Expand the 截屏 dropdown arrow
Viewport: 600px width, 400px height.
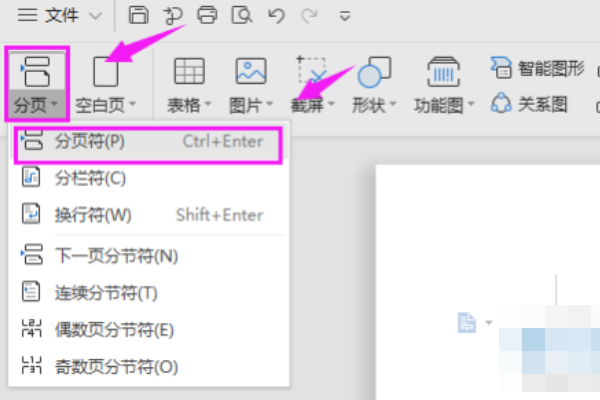331,104
